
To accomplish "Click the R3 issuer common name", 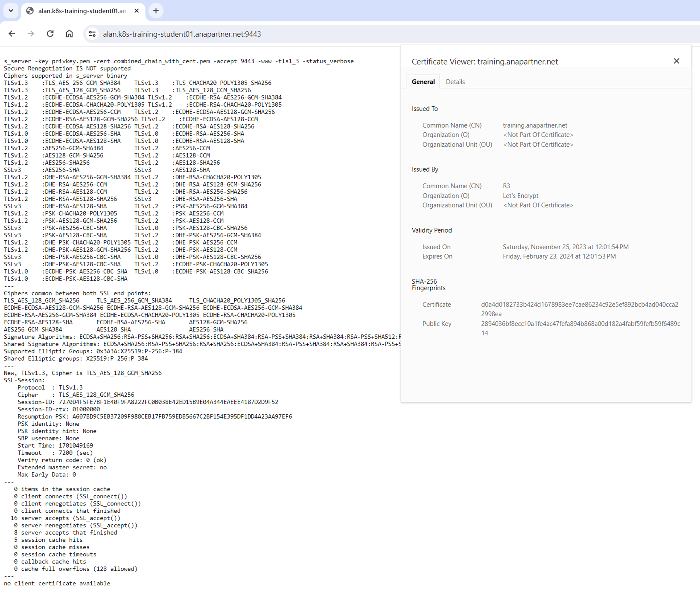I will pos(506,186).
